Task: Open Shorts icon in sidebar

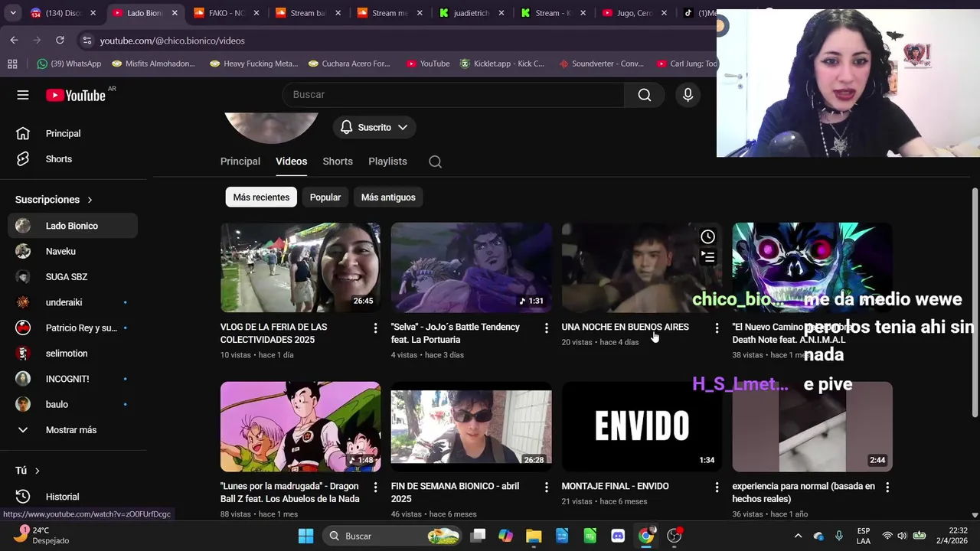Action: (x=23, y=159)
